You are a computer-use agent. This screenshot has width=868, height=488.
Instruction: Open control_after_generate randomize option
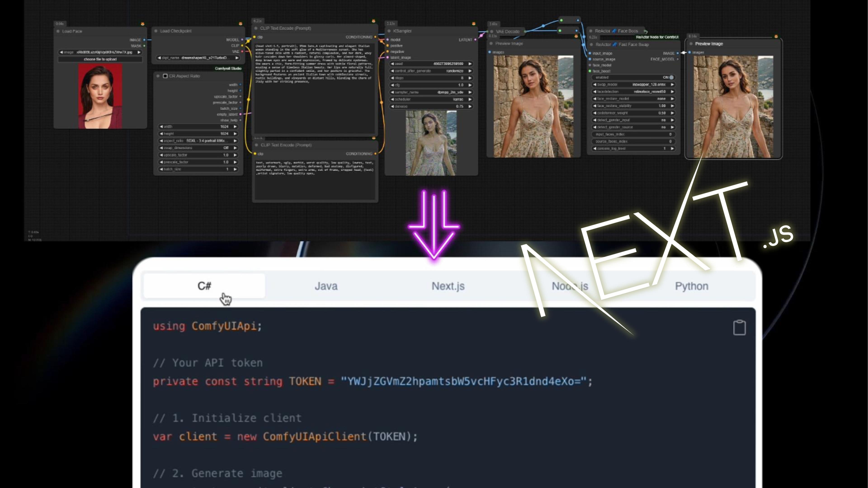pyautogui.click(x=431, y=71)
